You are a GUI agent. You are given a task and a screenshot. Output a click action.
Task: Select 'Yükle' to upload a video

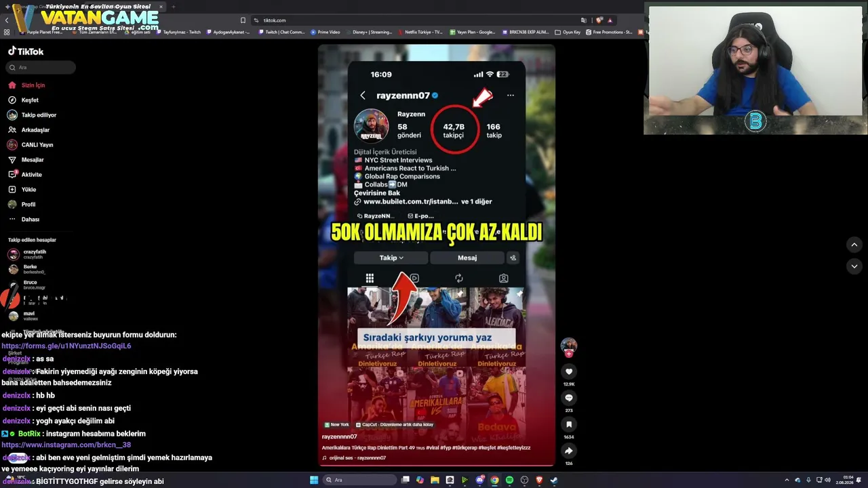[28, 190]
